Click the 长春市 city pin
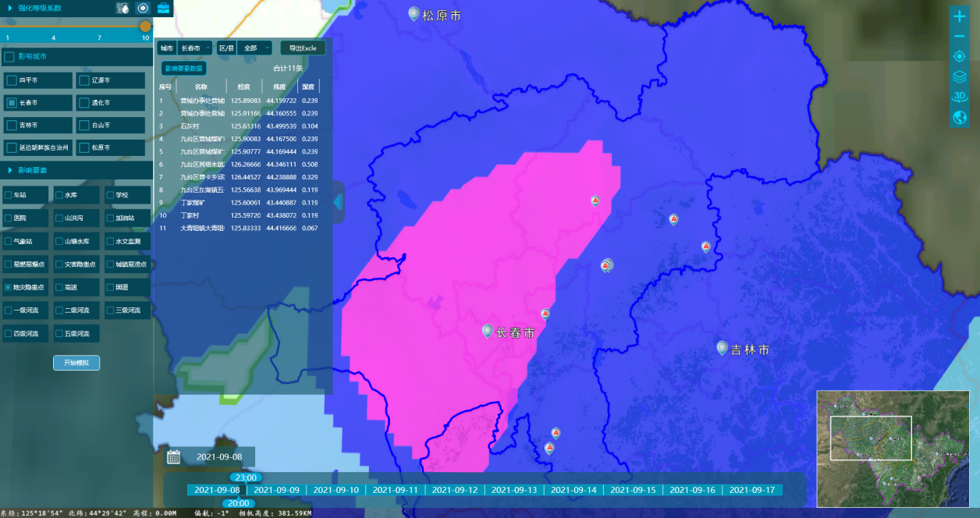980x518 pixels. [x=488, y=332]
